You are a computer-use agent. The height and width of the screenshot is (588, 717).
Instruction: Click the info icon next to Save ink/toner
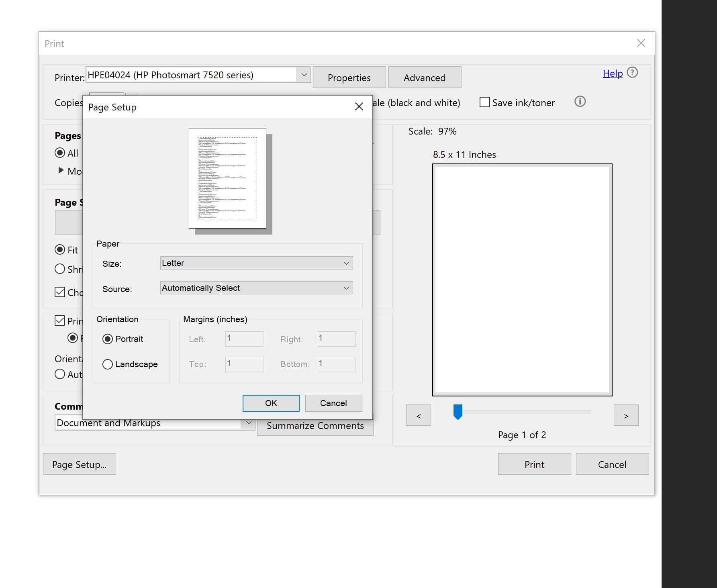tap(580, 102)
